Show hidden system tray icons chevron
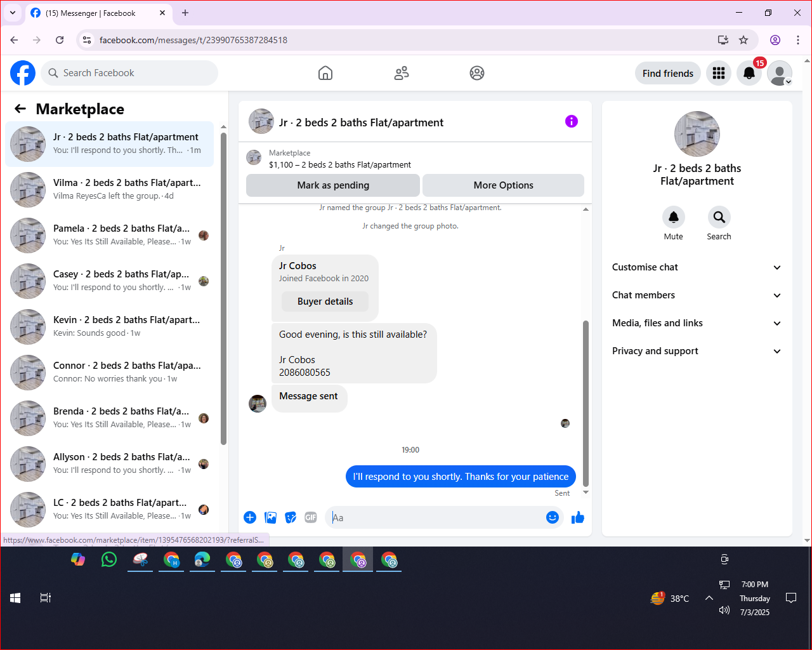Screen dimensions: 812x650 coord(709,598)
